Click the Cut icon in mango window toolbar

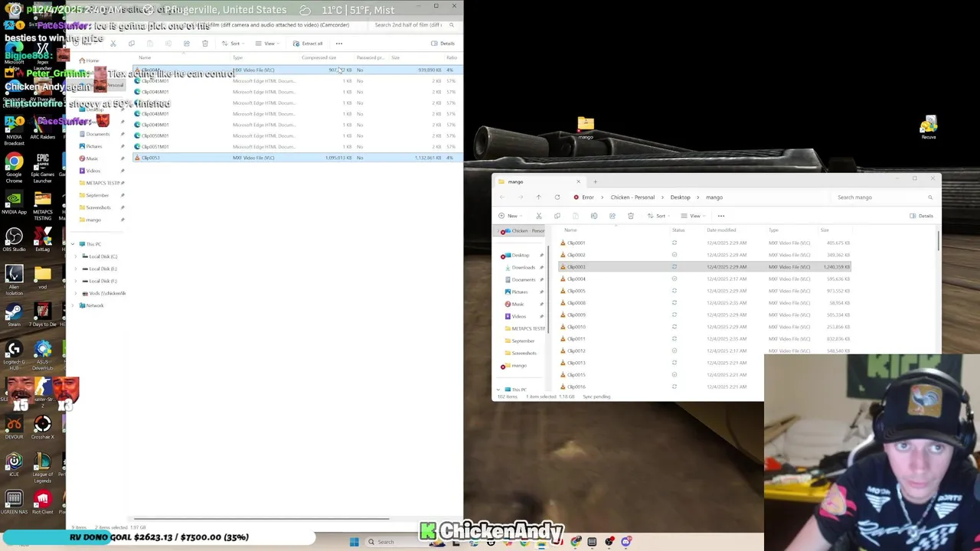(x=539, y=216)
